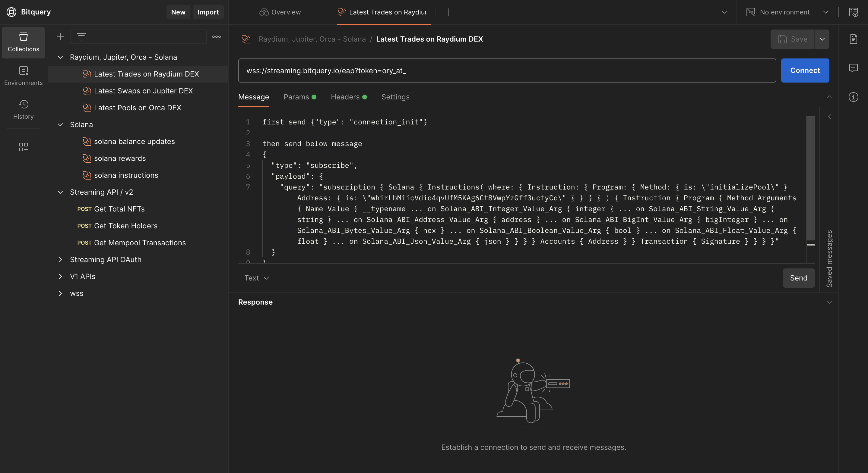Click the WebSocket URL input field
Image resolution: width=868 pixels, height=473 pixels.
505,70
